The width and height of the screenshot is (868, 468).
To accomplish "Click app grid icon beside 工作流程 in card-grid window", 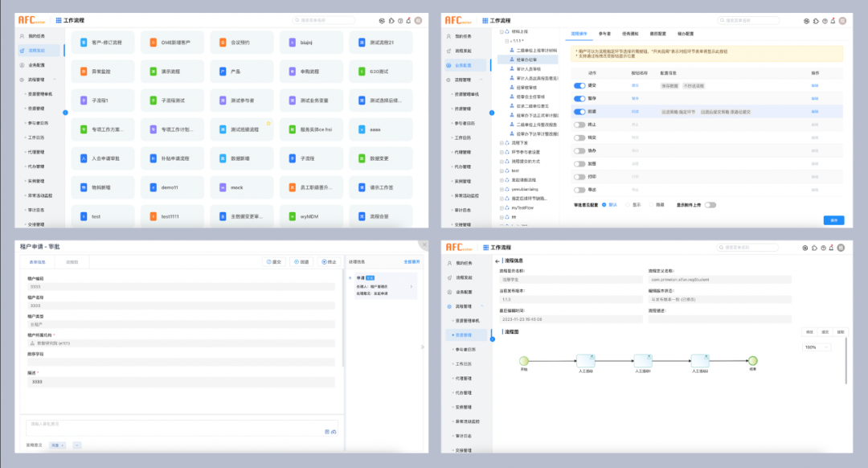I will (59, 20).
